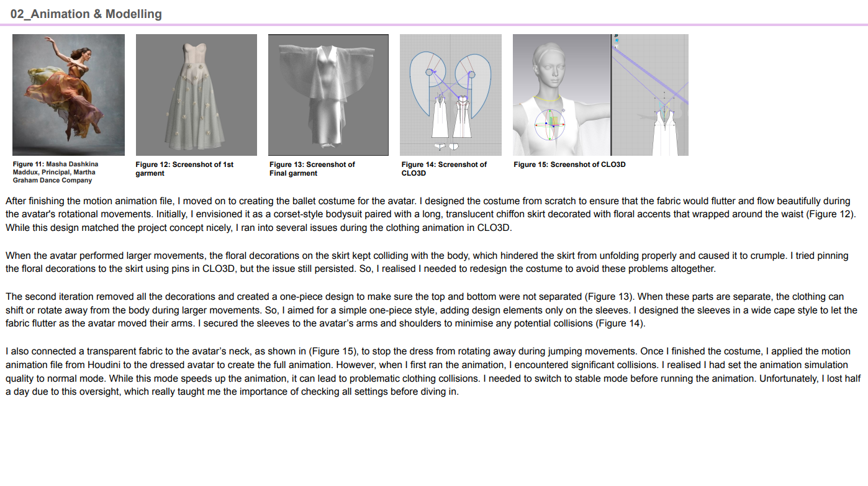
Task: Click the dancer photo in Figure 11
Action: [x=68, y=94]
